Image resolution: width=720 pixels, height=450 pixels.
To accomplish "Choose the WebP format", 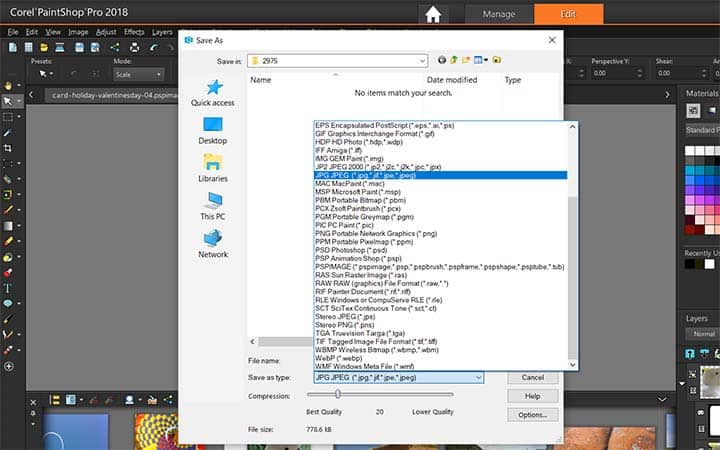I will click(x=441, y=358).
